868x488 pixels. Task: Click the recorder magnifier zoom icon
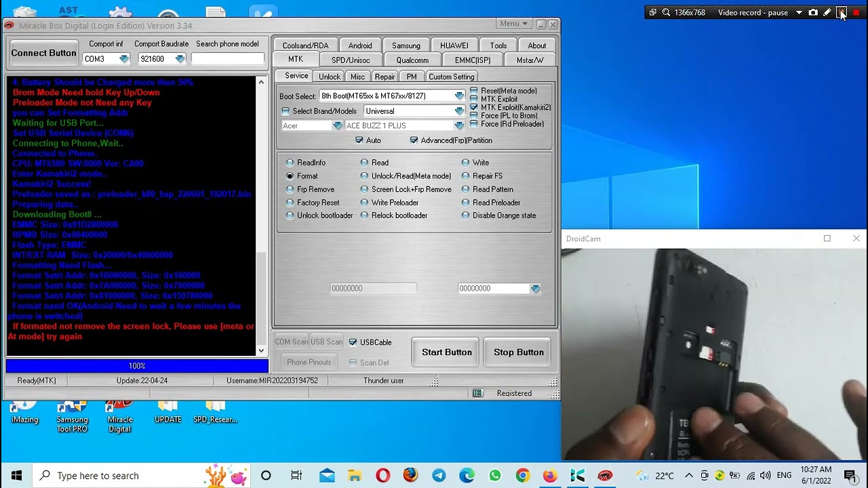[666, 12]
